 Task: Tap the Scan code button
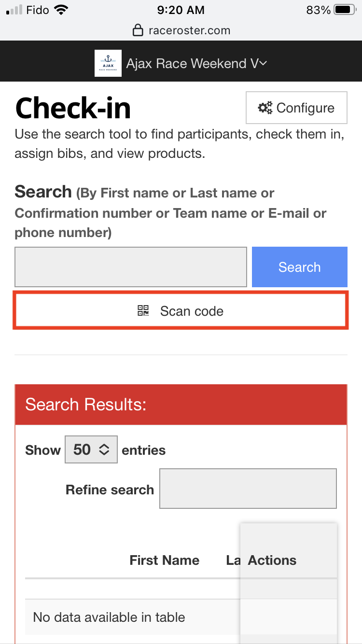(x=181, y=311)
